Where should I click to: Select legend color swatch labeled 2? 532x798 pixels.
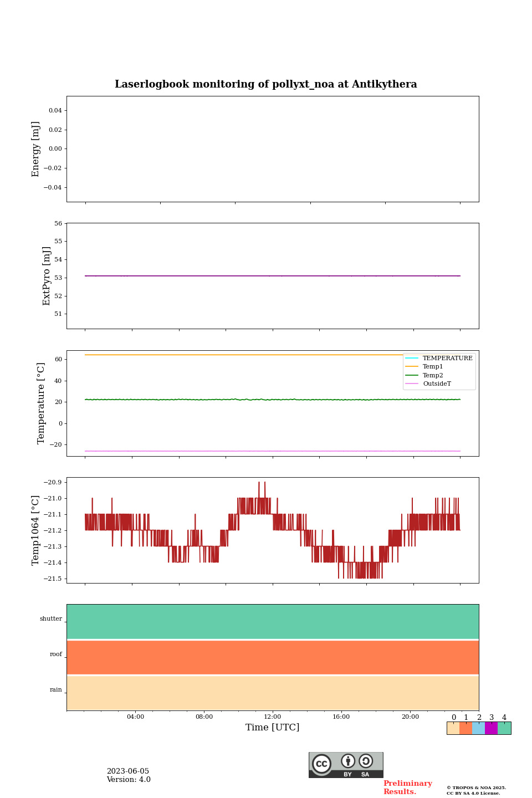coord(478,728)
